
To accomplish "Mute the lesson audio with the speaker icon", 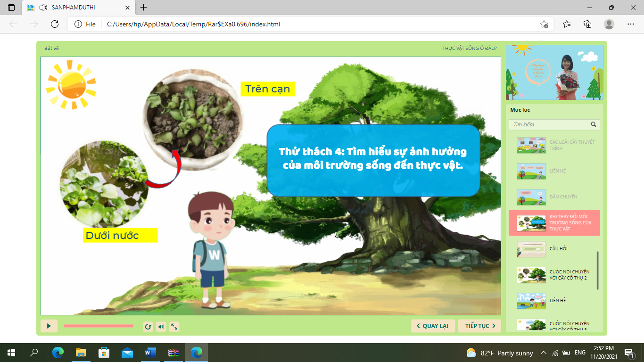I will [161, 326].
